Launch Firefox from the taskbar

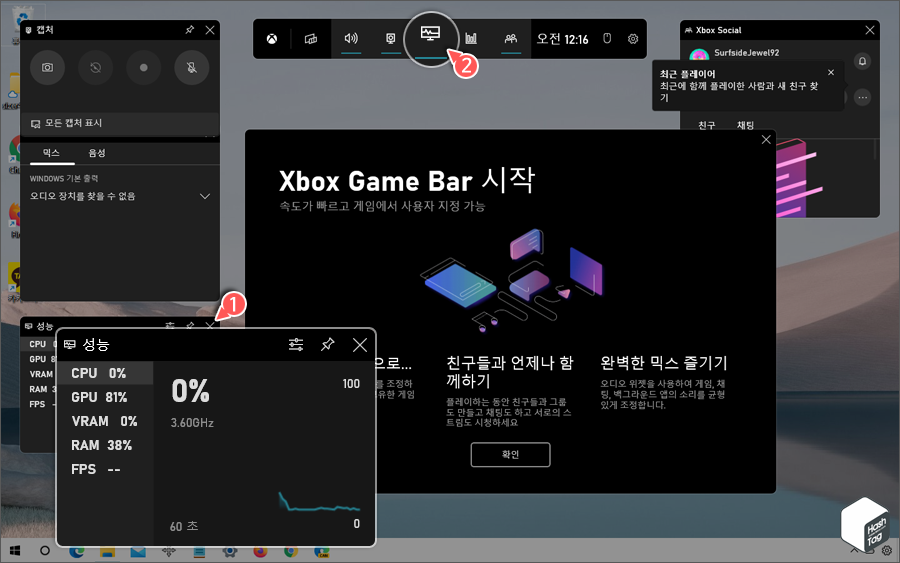click(x=260, y=552)
